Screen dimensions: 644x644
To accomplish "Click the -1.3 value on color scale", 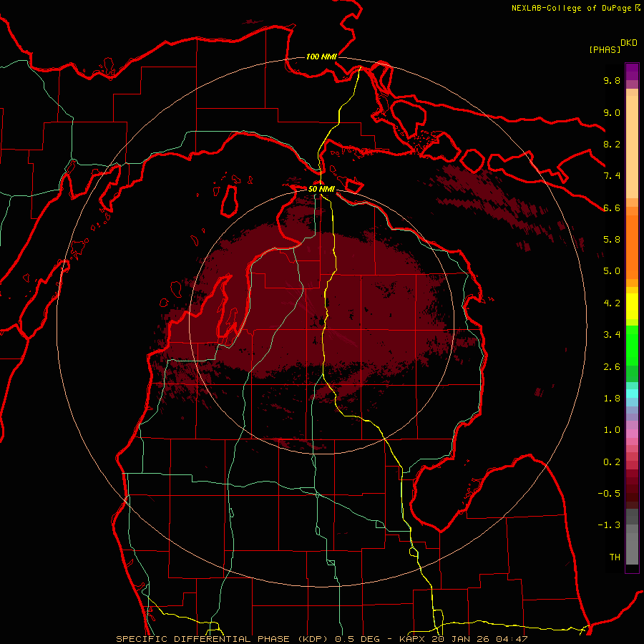I will [x=609, y=525].
